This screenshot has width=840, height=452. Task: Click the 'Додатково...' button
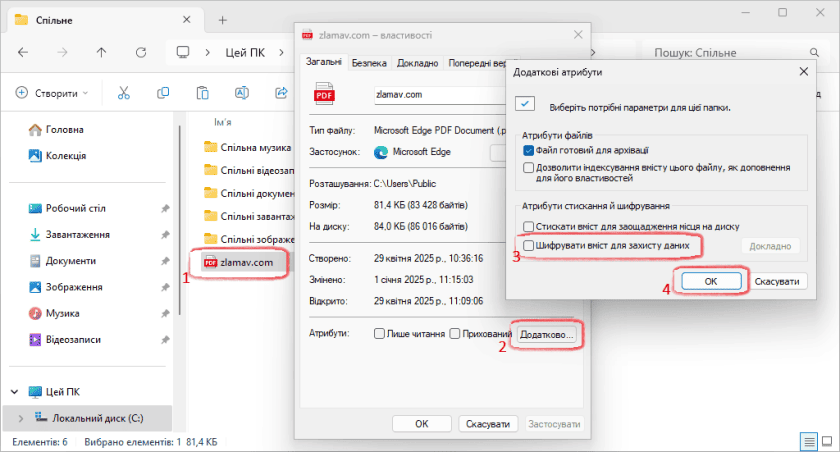[547, 334]
